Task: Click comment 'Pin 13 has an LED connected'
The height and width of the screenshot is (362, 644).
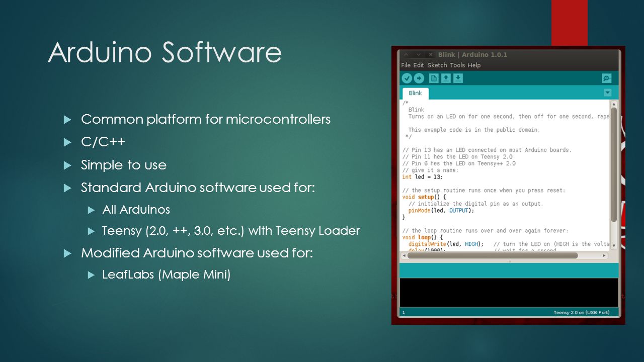Action: tap(487, 150)
